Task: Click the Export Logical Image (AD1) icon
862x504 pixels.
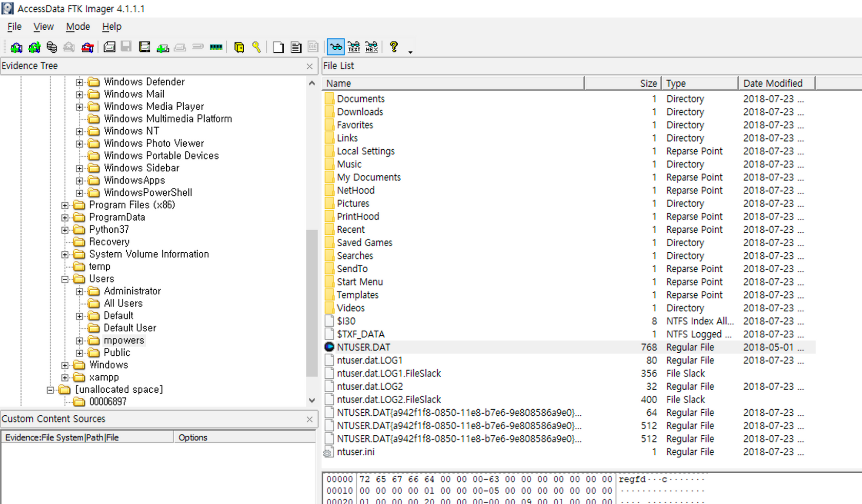Action: [145, 47]
